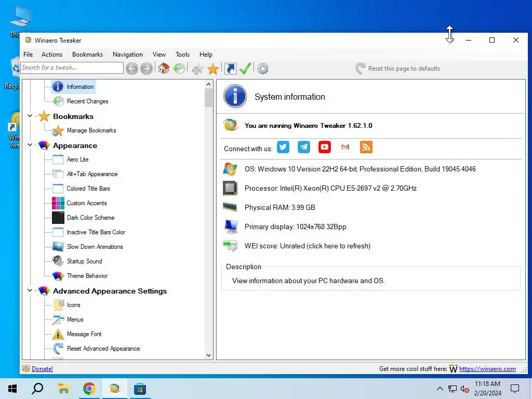Click the Slow Down Animations icon
This screenshot has height=399, width=532.
coord(58,247)
